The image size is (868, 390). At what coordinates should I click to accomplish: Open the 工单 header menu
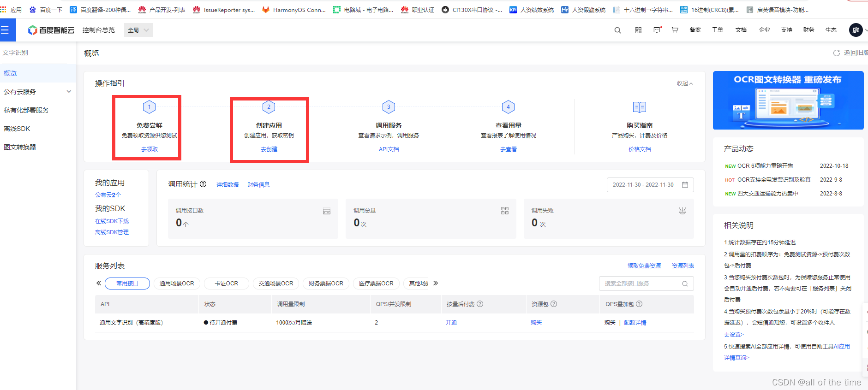tap(717, 30)
